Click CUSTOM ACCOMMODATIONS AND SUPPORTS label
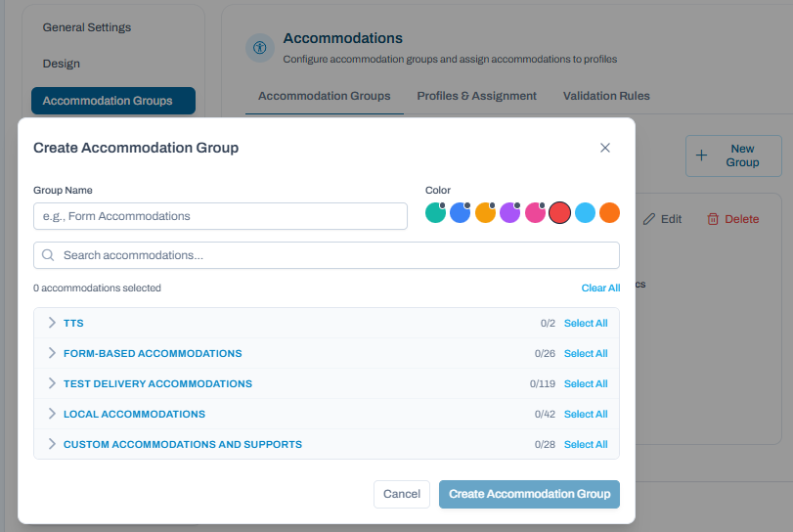The width and height of the screenshot is (793, 532). (183, 445)
